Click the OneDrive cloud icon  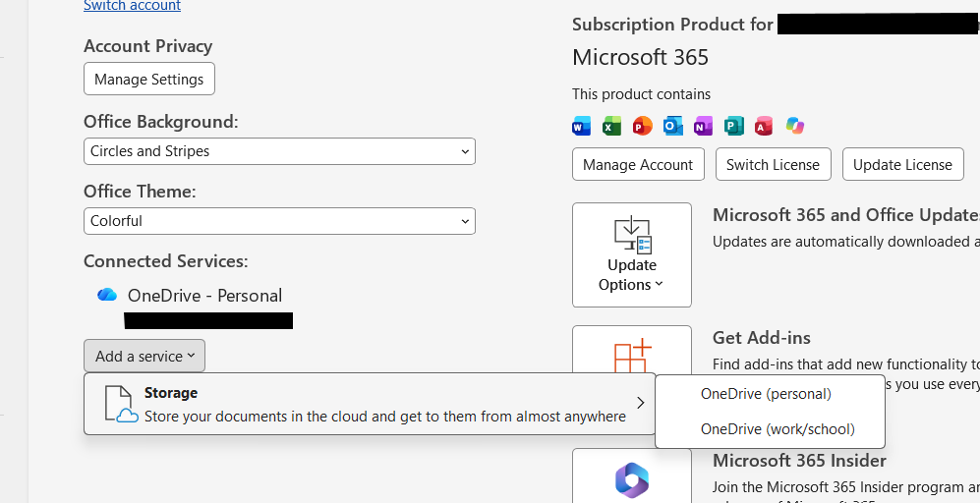pos(107,295)
